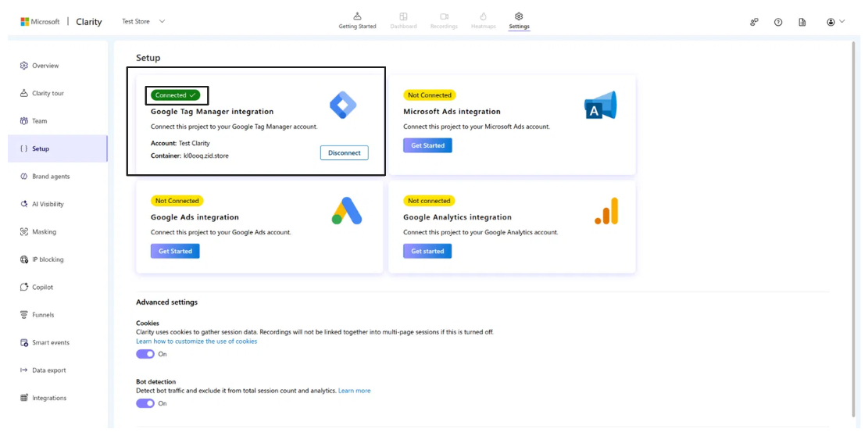Click the Smart events icon

[23, 342]
